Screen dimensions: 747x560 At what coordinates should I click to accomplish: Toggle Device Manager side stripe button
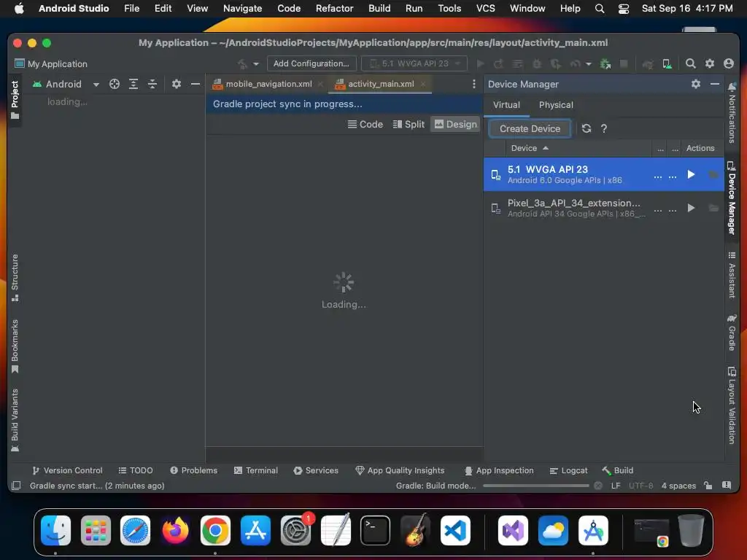[732, 198]
